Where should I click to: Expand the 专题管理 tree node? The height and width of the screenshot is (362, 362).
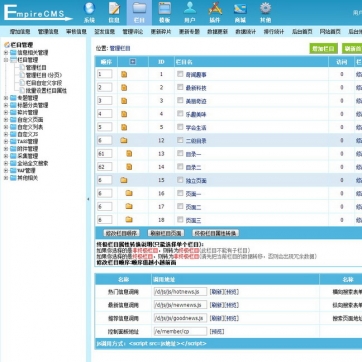6,98
